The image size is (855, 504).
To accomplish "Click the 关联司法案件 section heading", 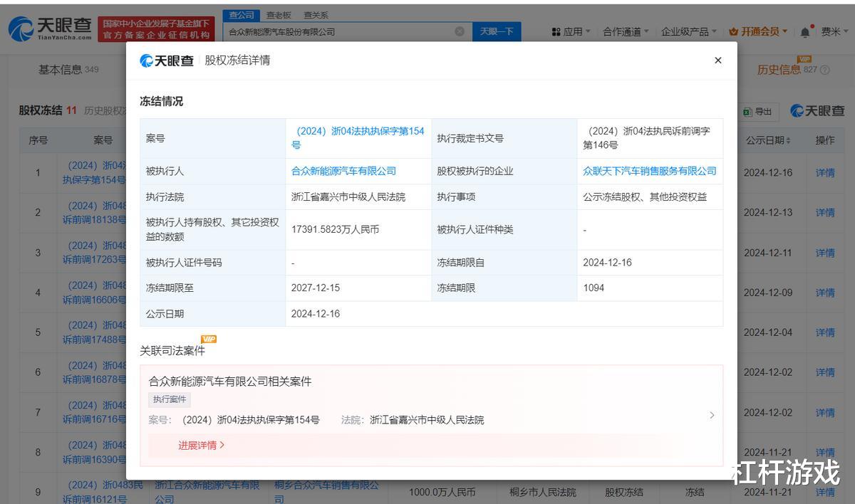I will point(172,350).
